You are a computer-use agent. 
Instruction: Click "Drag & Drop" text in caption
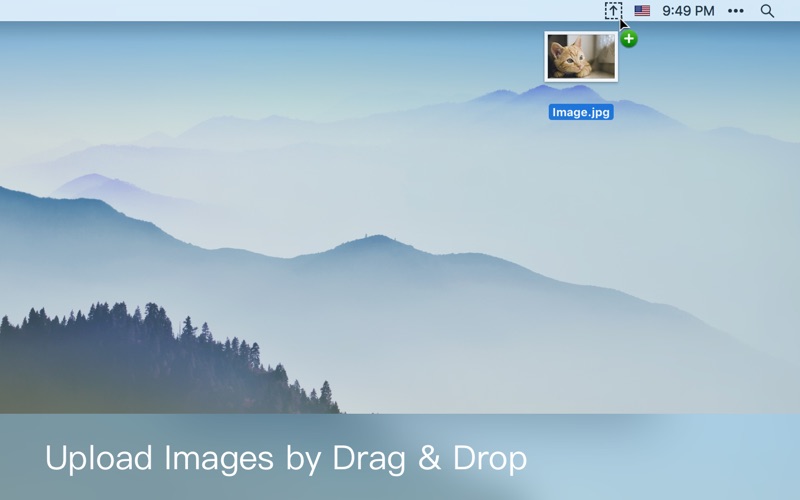432,458
